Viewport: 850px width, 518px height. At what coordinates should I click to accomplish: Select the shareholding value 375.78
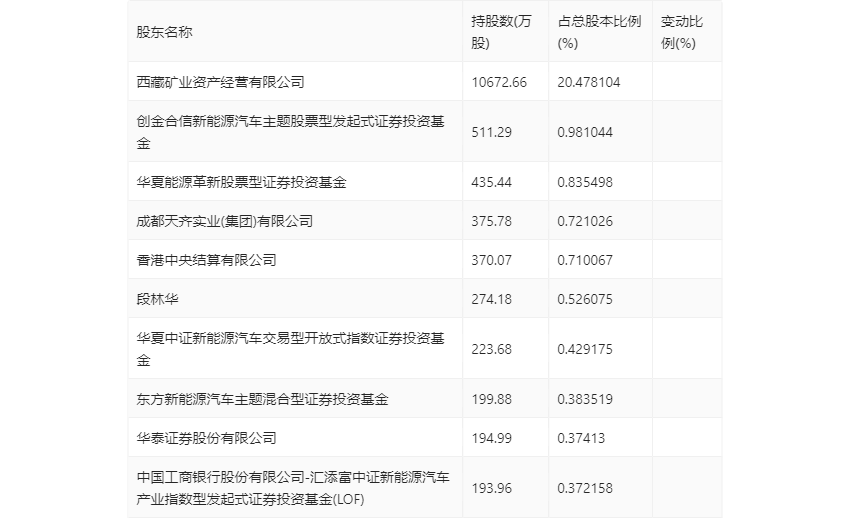point(491,221)
